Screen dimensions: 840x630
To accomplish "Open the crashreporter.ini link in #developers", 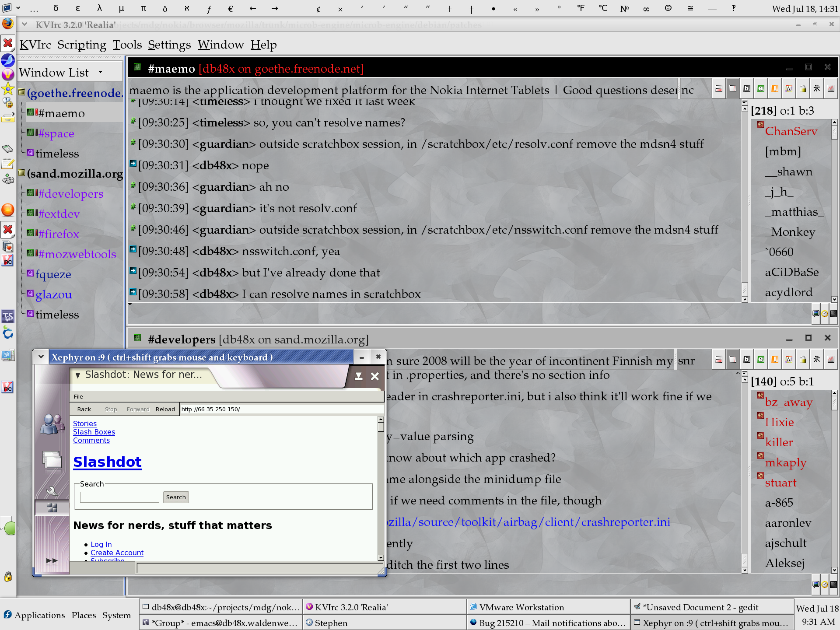I will click(x=528, y=522).
